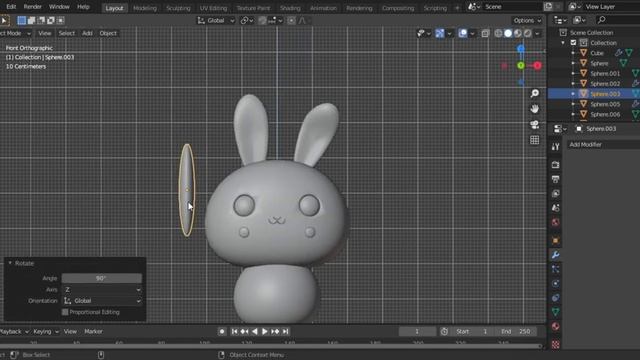640x360 pixels.
Task: Play the animation forward
Action: coord(264,332)
